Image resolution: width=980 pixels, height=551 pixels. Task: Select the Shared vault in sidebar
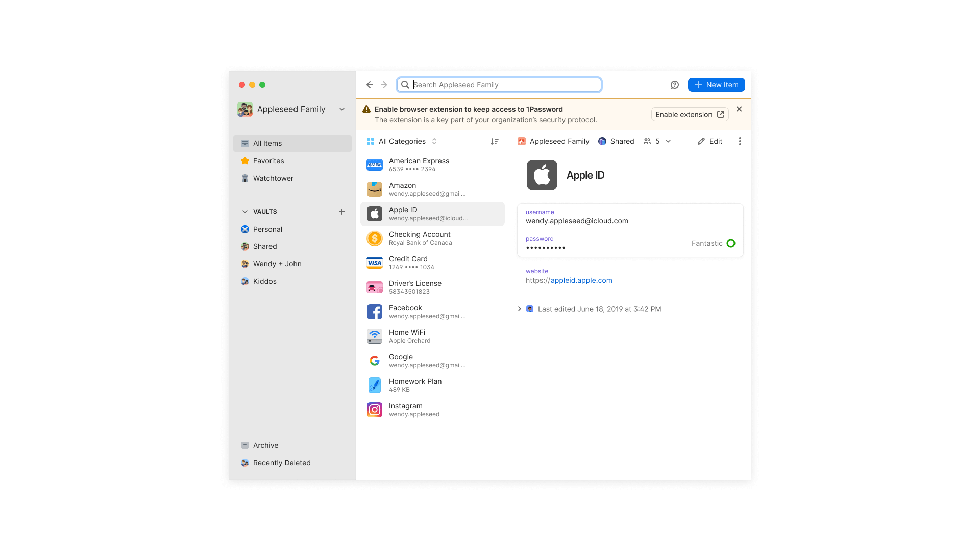coord(292,246)
